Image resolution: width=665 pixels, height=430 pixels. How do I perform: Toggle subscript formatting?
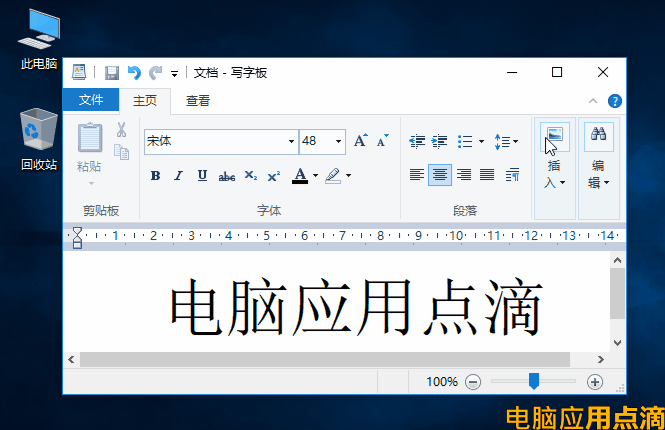coord(251,176)
